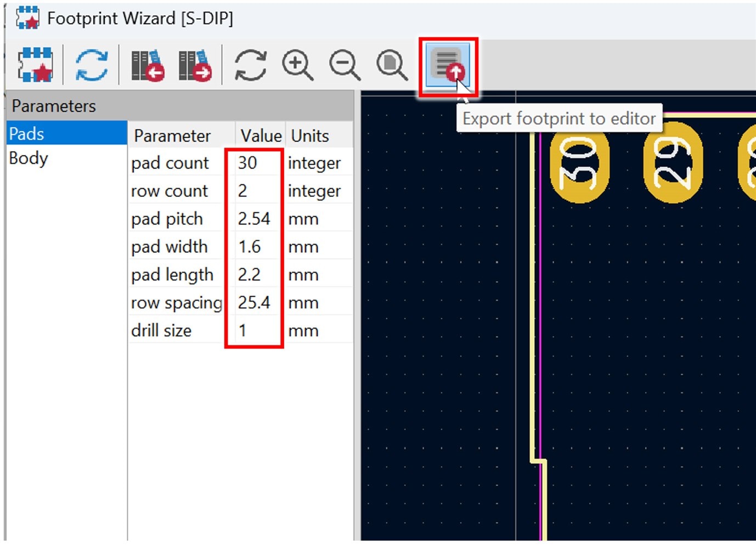Click the Footprint Wizard title bar icon

[27, 18]
